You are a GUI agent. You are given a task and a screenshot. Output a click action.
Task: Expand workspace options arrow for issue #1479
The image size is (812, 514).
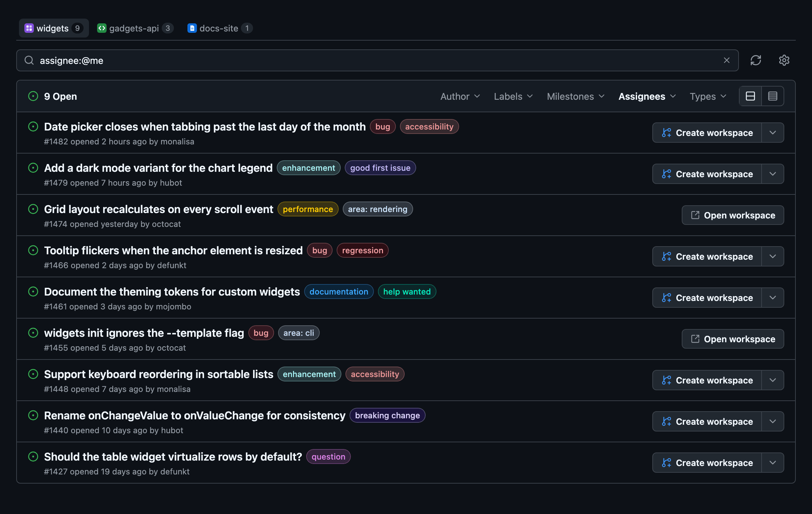click(773, 174)
